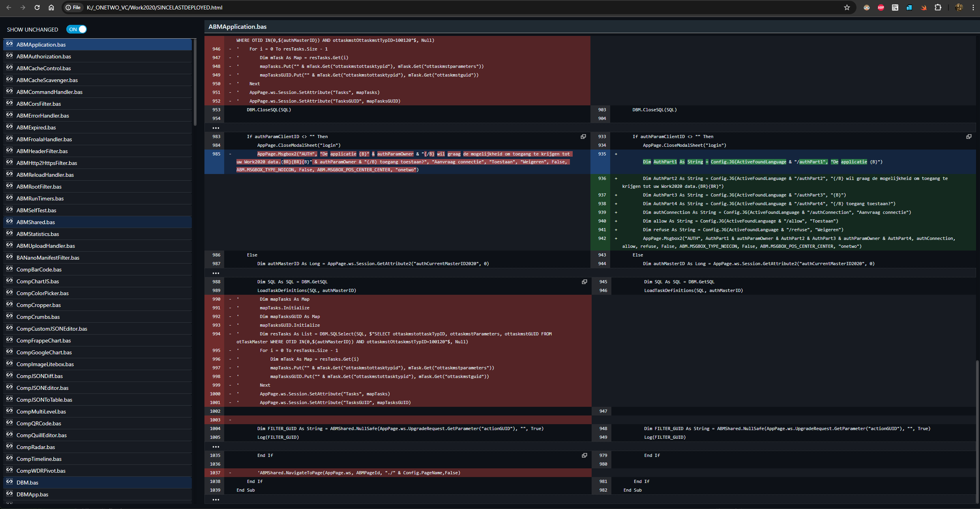980x509 pixels.
Task: Expand hidden lines below line 1005
Action: (x=215, y=447)
